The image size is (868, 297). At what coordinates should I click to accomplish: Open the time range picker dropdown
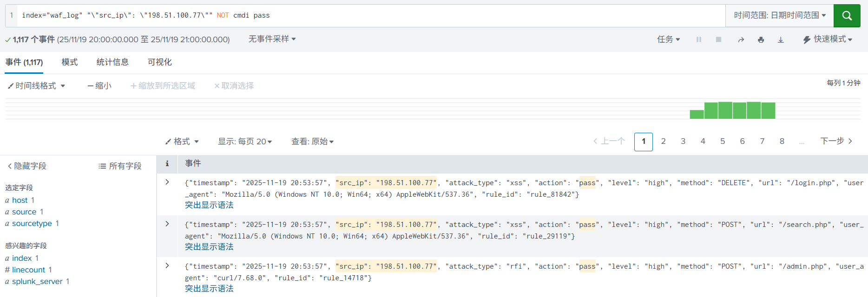pos(779,15)
